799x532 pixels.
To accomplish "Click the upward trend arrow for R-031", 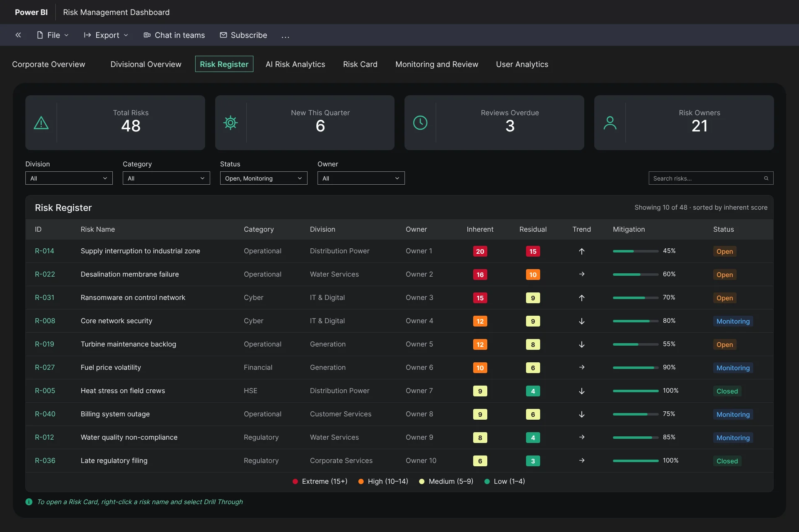I will (x=582, y=298).
